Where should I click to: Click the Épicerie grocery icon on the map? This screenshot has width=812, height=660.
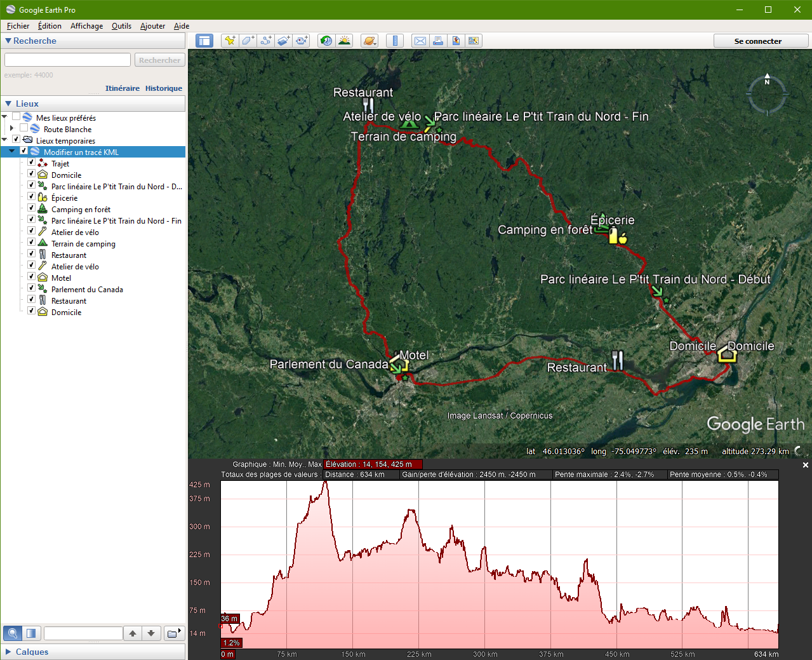pos(618,236)
